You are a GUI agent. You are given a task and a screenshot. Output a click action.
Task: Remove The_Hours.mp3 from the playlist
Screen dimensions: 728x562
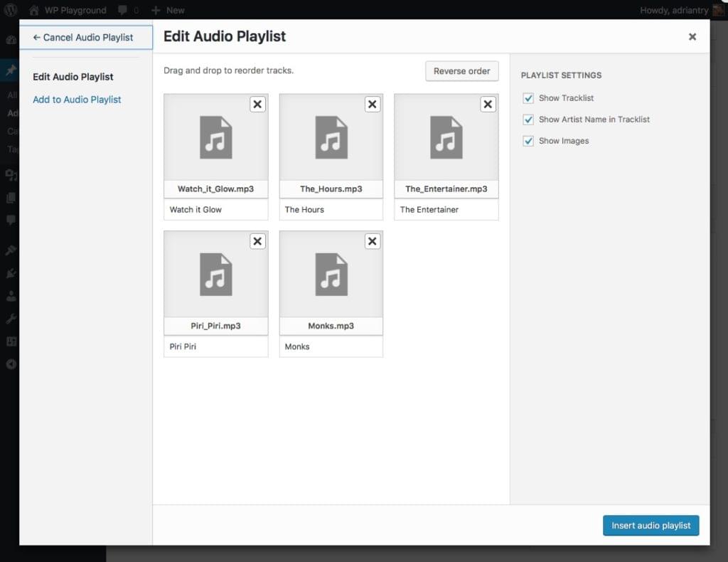point(373,104)
